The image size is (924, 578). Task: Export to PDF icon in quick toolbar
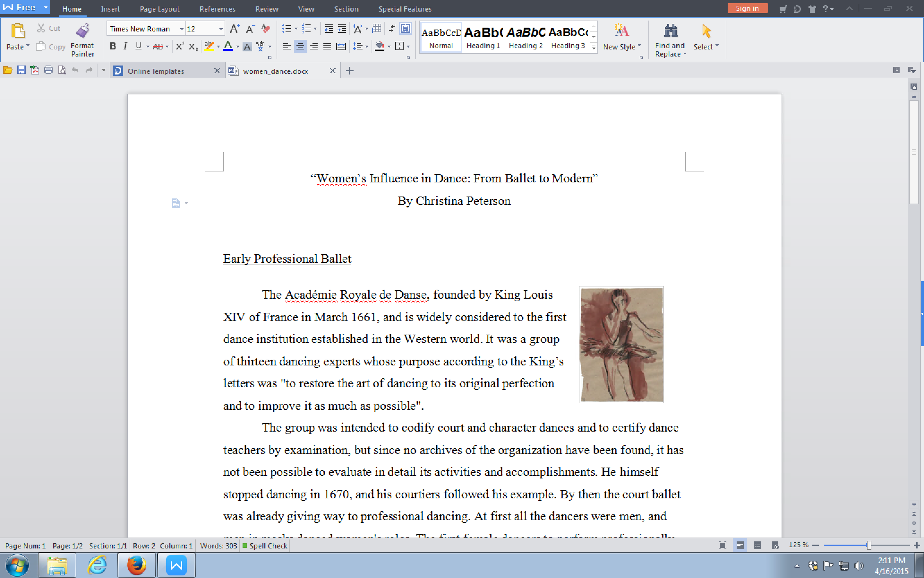[x=35, y=70]
